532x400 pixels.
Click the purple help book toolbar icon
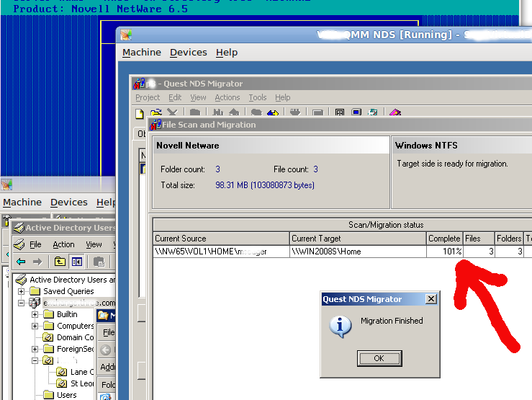pos(395,112)
